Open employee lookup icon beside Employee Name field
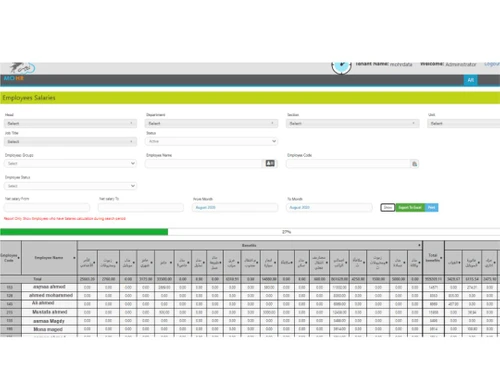Viewport: 500px width, 375px height. [x=270, y=163]
